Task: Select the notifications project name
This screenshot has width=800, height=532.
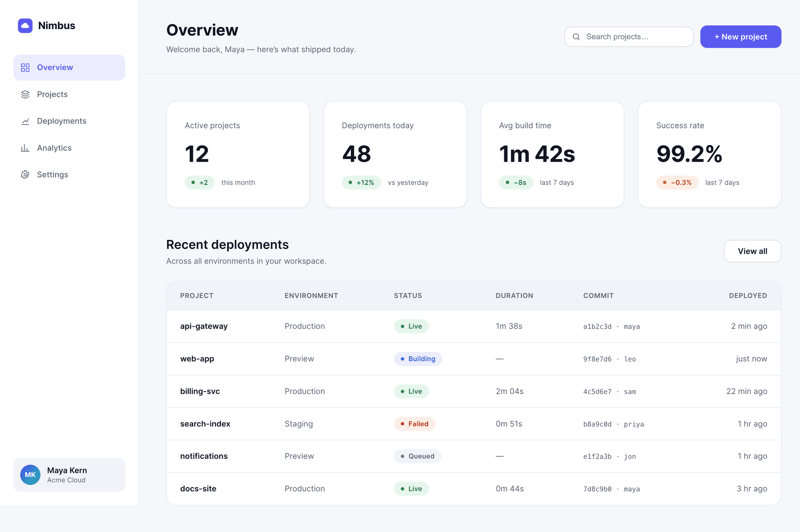Action: pyautogui.click(x=204, y=457)
